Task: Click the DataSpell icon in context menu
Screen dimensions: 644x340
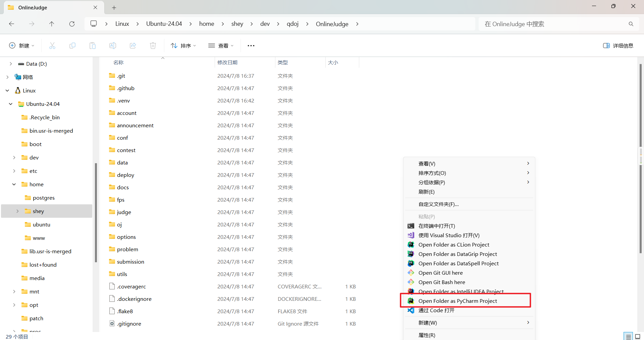Action: [411, 264]
